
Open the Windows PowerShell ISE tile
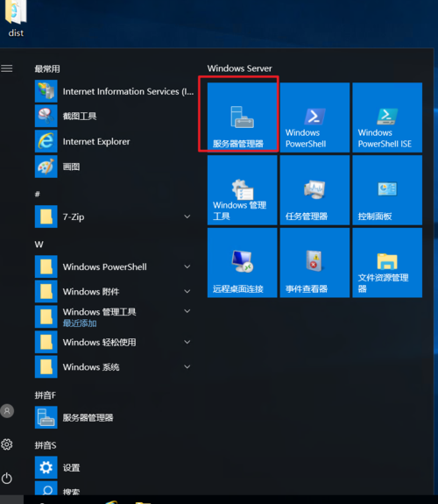[x=387, y=117]
